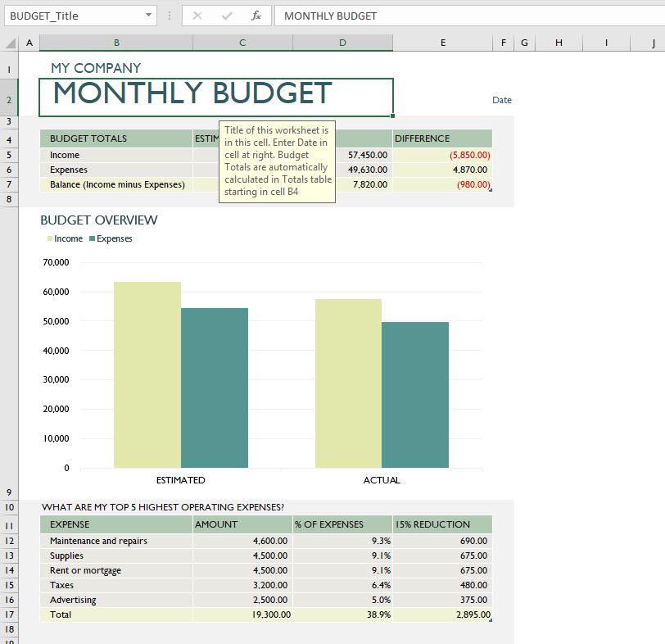
Task: Open the Name Box dropdown arrow
Action: (x=148, y=16)
